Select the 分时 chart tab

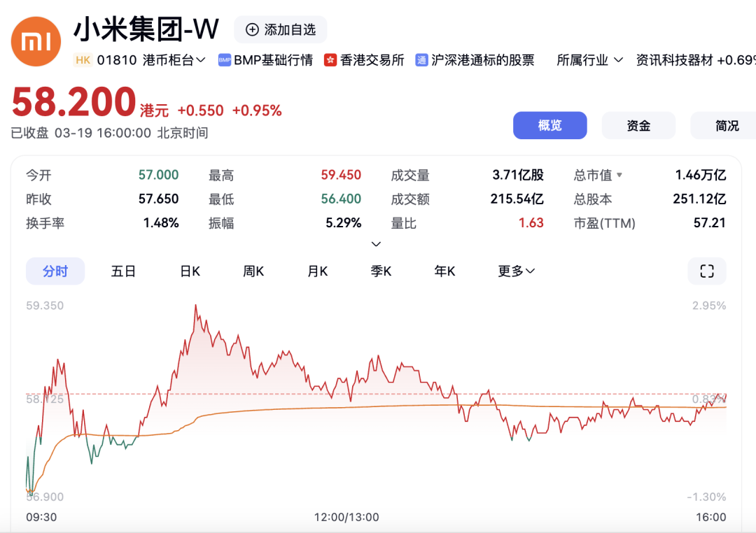55,271
